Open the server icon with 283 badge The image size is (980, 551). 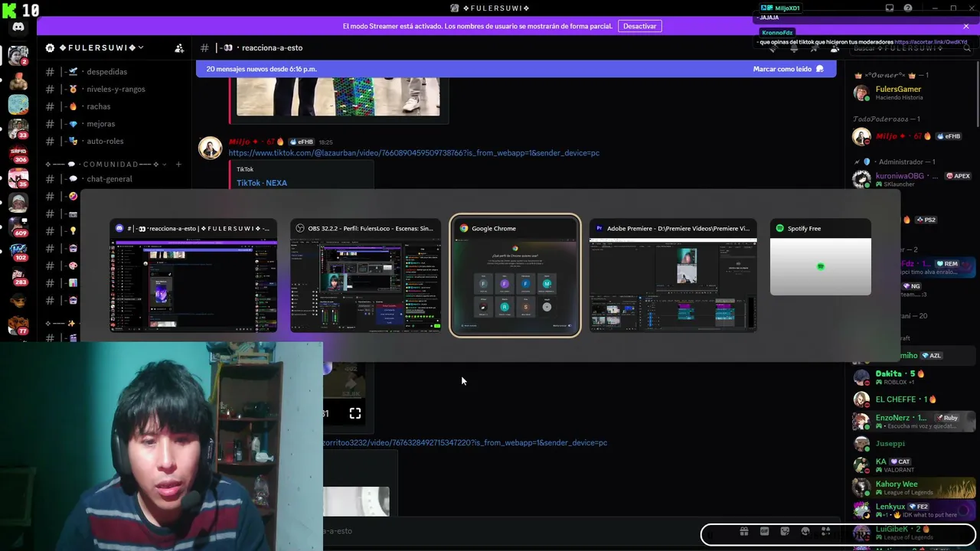point(18,276)
